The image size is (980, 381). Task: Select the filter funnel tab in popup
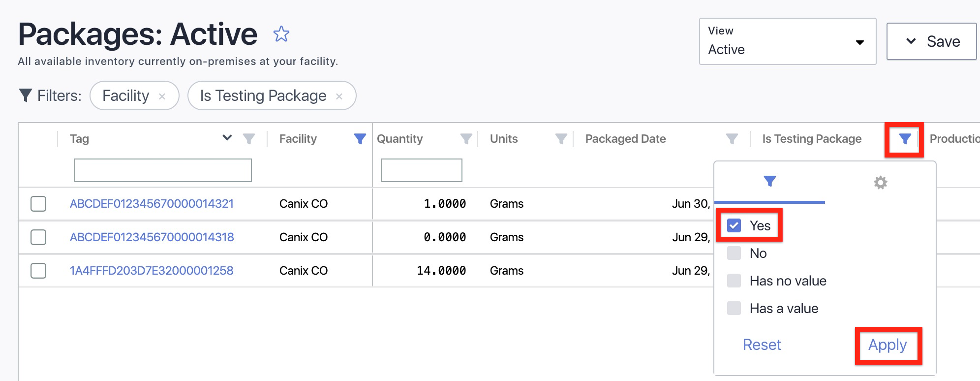(770, 182)
